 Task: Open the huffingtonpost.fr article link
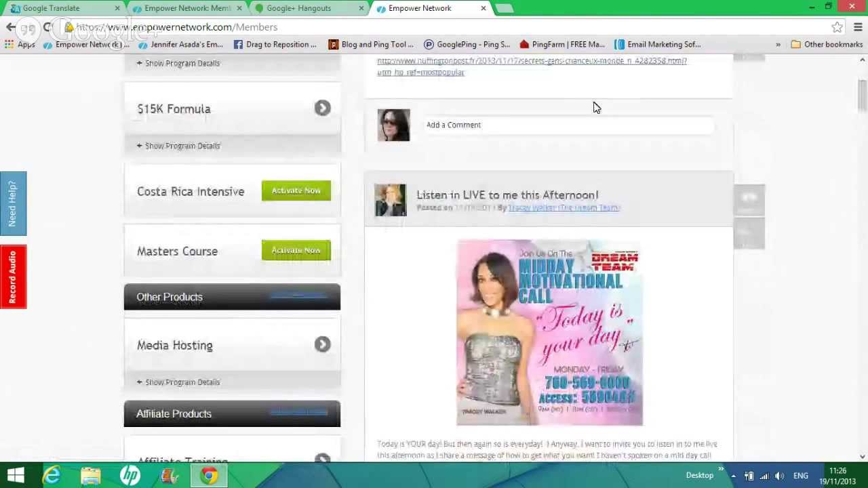[x=532, y=66]
